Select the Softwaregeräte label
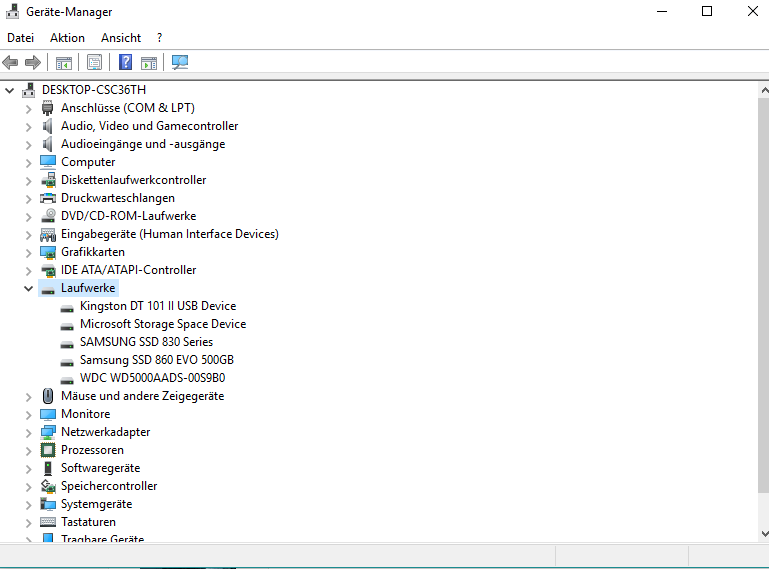The width and height of the screenshot is (769, 569). click(x=101, y=468)
